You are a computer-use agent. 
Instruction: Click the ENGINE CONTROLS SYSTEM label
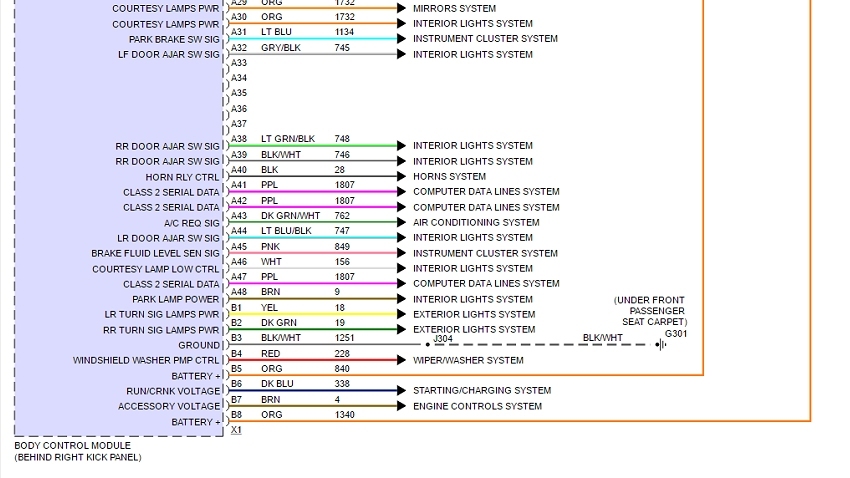pyautogui.click(x=478, y=406)
